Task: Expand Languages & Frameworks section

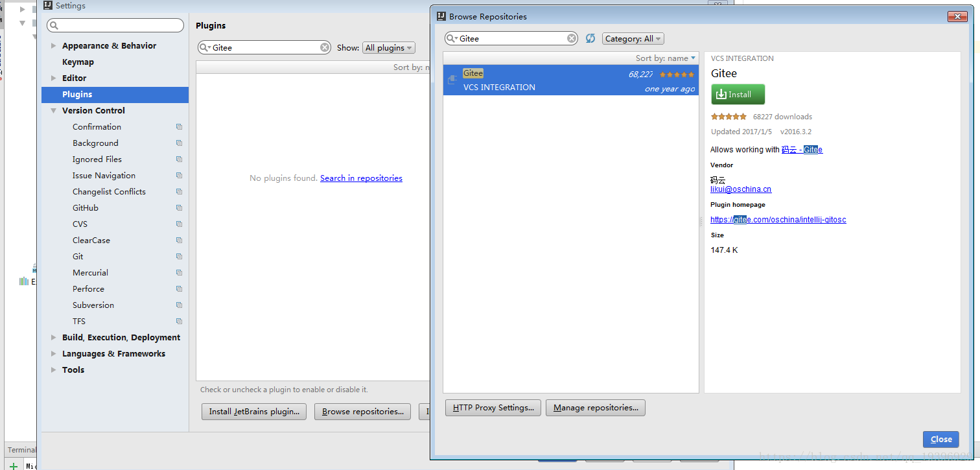Action: (54, 354)
